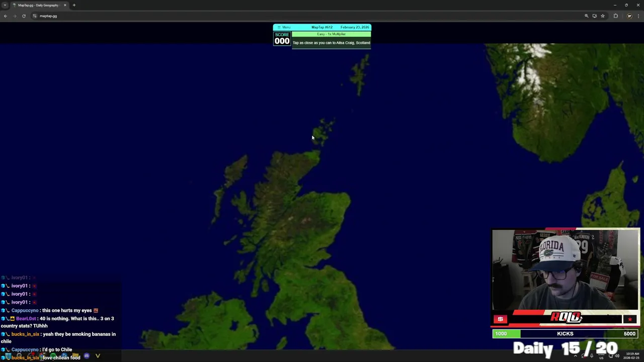The image size is (644, 362).
Task: View site information for maptap.gg
Action: [35, 16]
